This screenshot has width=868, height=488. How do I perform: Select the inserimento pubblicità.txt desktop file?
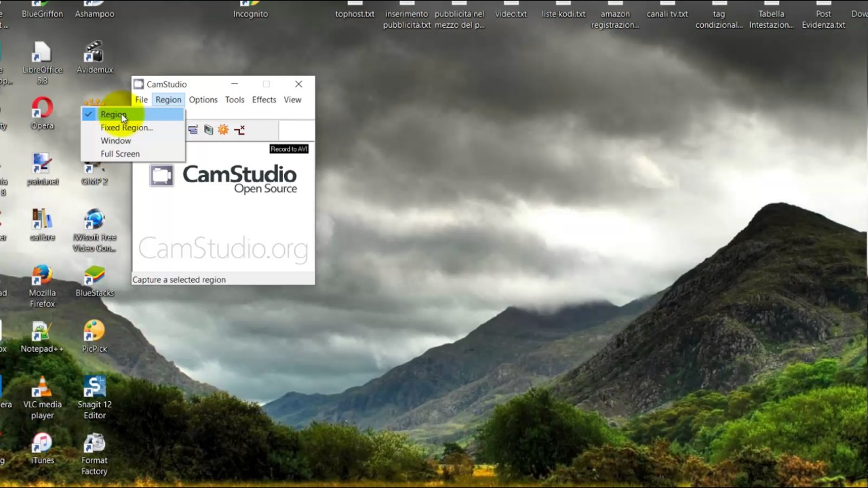tap(407, 19)
